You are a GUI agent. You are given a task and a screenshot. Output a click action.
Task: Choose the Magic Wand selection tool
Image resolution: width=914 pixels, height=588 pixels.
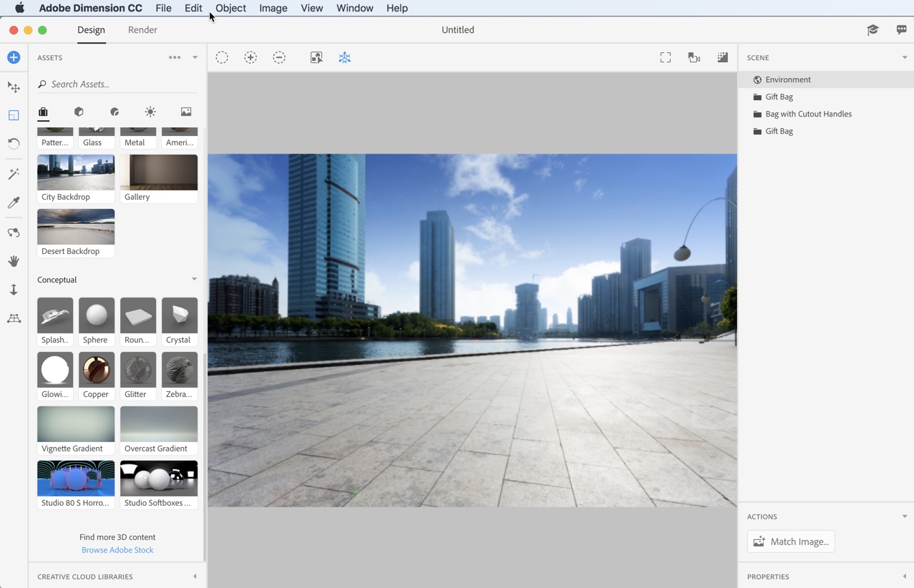coord(13,174)
